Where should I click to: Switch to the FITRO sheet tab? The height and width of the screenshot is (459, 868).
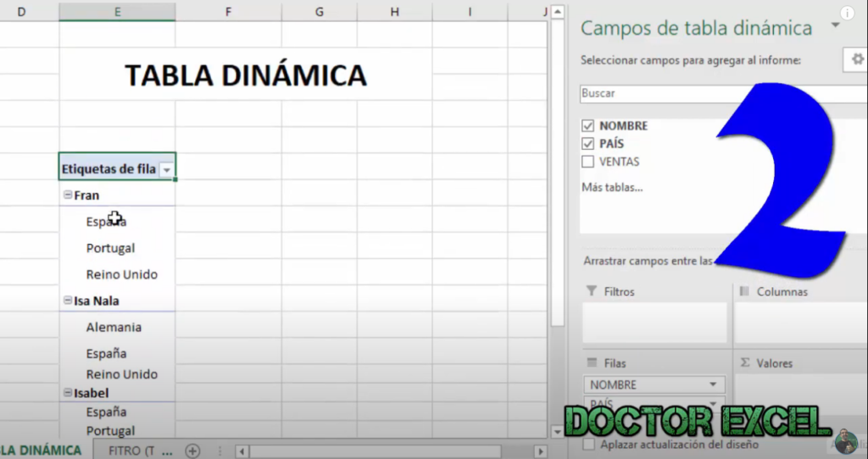(x=140, y=451)
